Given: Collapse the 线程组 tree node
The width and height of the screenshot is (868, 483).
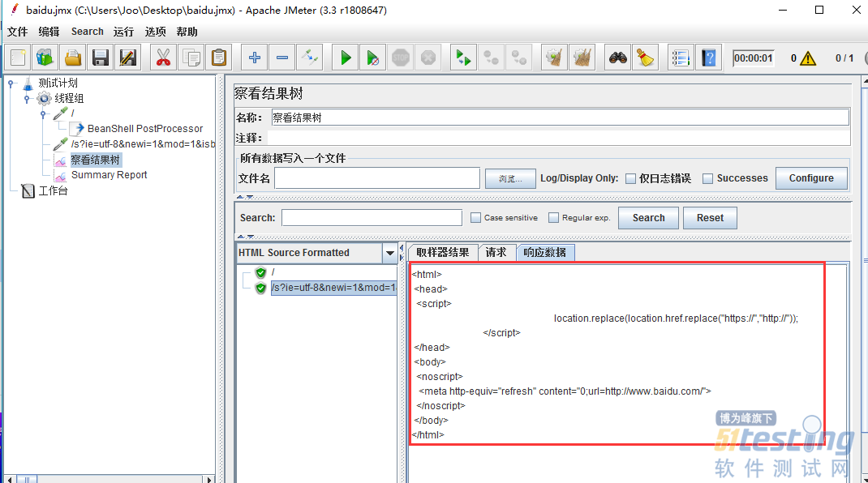Looking at the screenshot, I should tap(27, 99).
